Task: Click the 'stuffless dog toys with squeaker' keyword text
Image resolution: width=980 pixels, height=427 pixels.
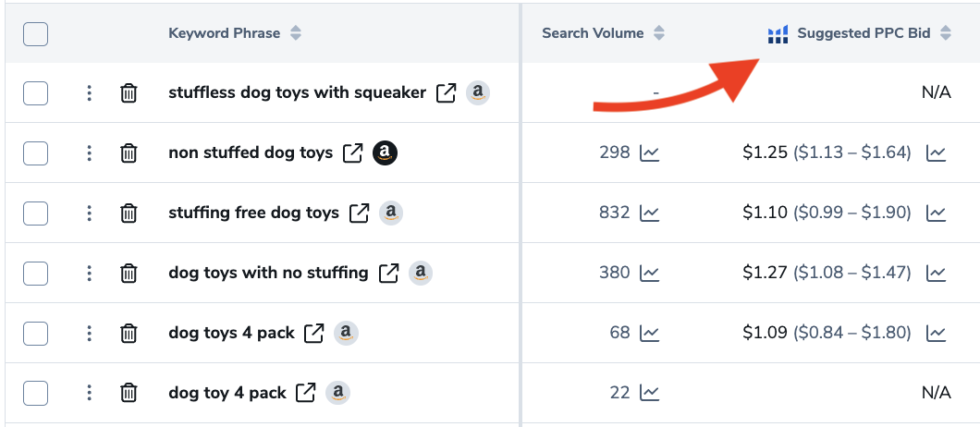Action: 297,93
